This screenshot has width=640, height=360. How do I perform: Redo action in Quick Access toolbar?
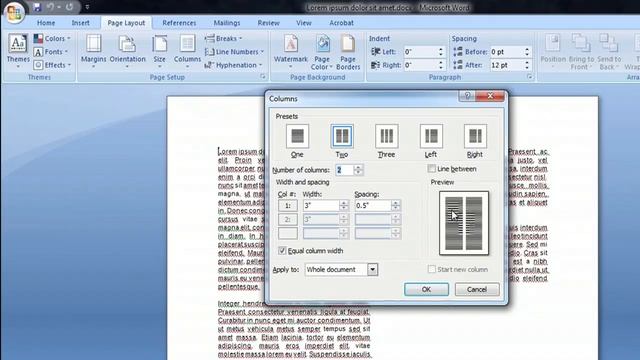click(x=69, y=7)
